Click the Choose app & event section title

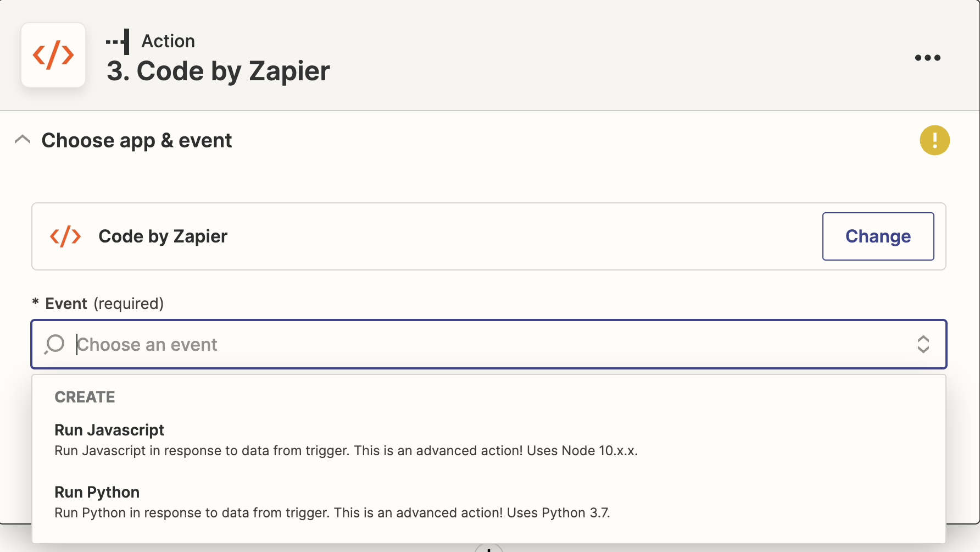click(x=137, y=141)
